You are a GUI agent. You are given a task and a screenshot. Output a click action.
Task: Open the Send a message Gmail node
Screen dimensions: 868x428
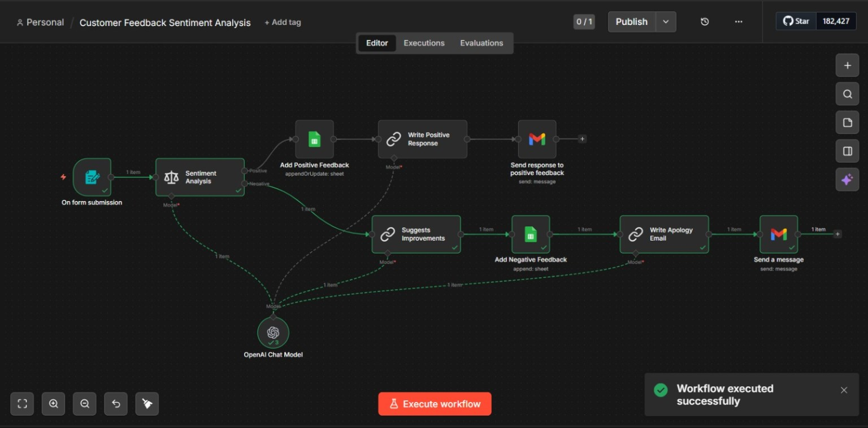tap(779, 234)
